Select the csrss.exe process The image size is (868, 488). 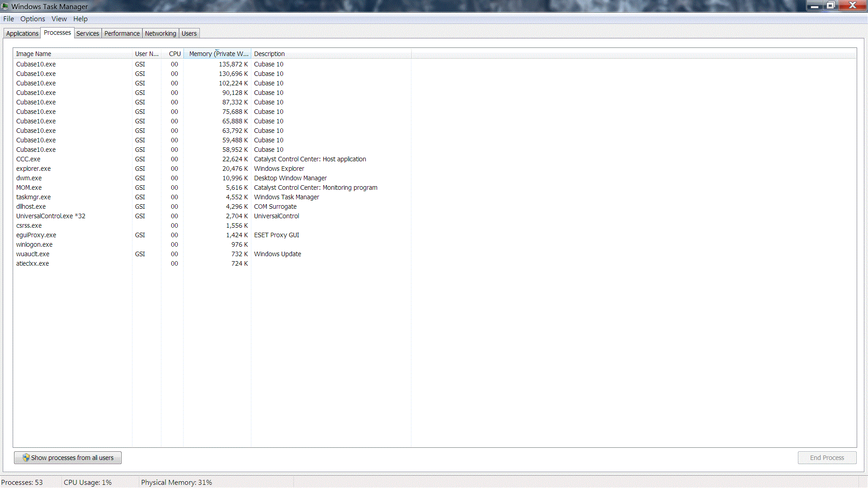[212, 225]
